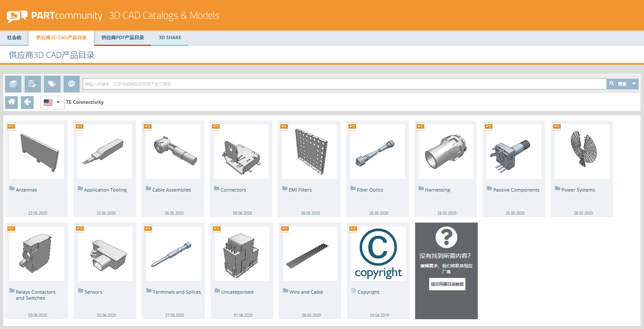Click the clipboard checklist icon
The width and height of the screenshot is (644, 329).
point(33,84)
